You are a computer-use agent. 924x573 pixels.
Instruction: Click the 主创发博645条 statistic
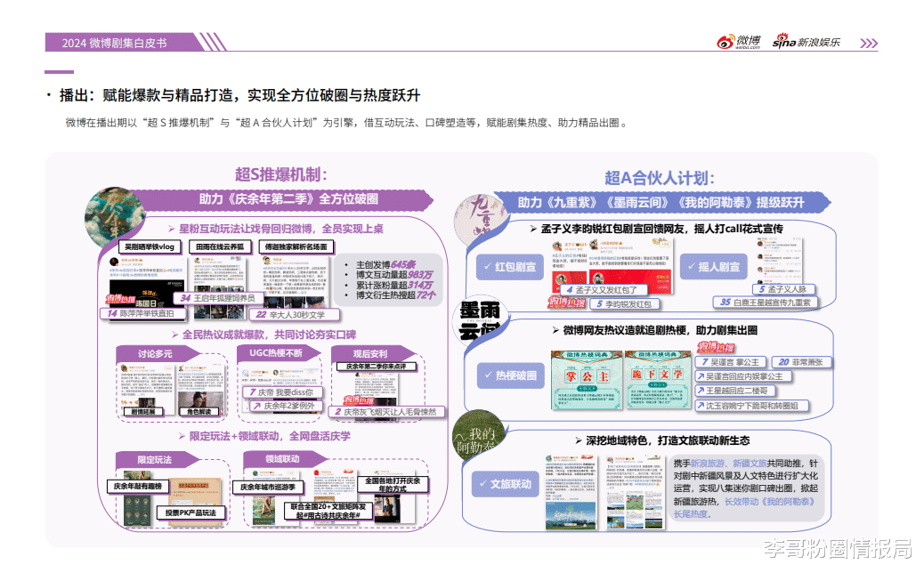(x=385, y=265)
